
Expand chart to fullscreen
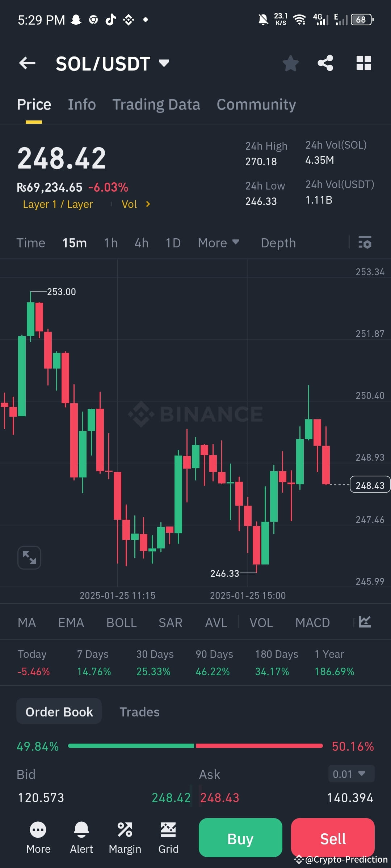point(29,557)
